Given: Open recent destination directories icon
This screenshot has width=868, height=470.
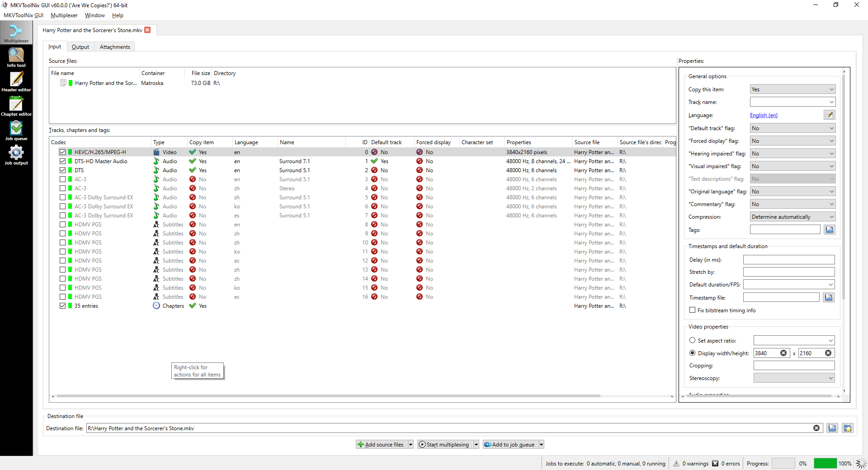Looking at the screenshot, I should coord(848,428).
